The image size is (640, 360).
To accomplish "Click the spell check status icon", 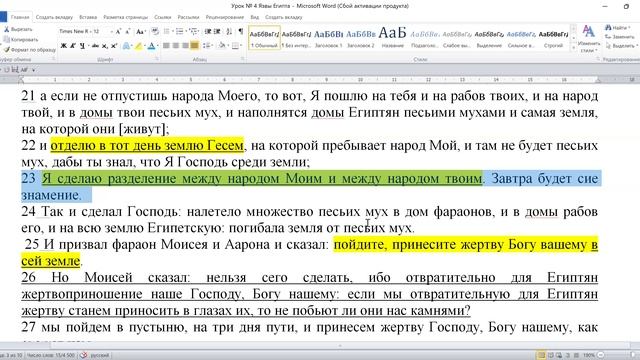I will (x=83, y=355).
